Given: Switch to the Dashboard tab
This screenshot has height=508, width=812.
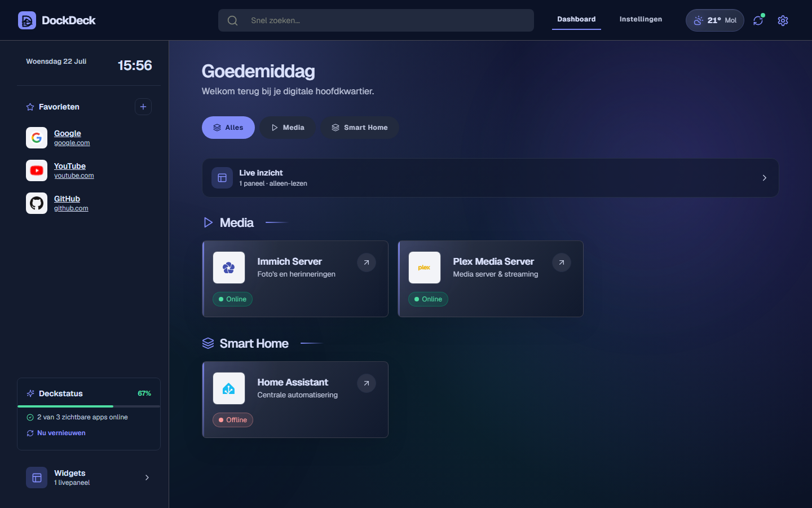Looking at the screenshot, I should click(x=576, y=19).
